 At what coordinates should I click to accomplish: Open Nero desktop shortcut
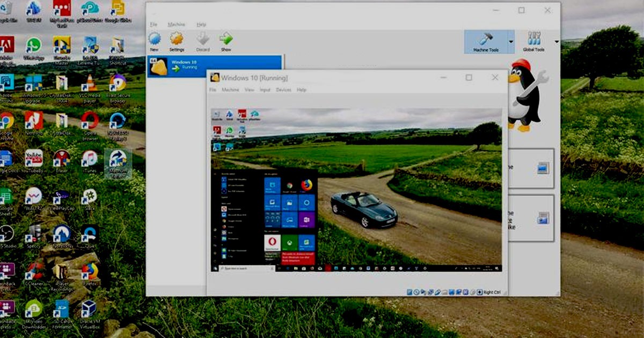coord(33,124)
